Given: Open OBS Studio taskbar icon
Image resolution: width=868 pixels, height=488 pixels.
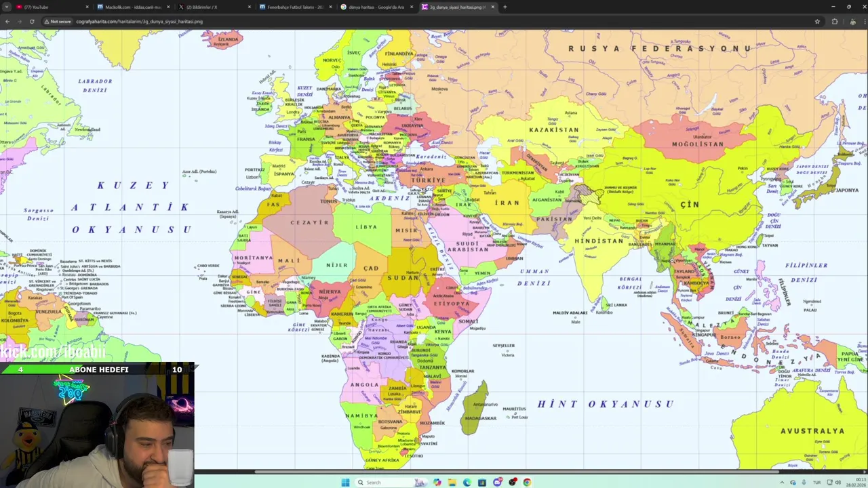Looking at the screenshot, I should coord(512,483).
